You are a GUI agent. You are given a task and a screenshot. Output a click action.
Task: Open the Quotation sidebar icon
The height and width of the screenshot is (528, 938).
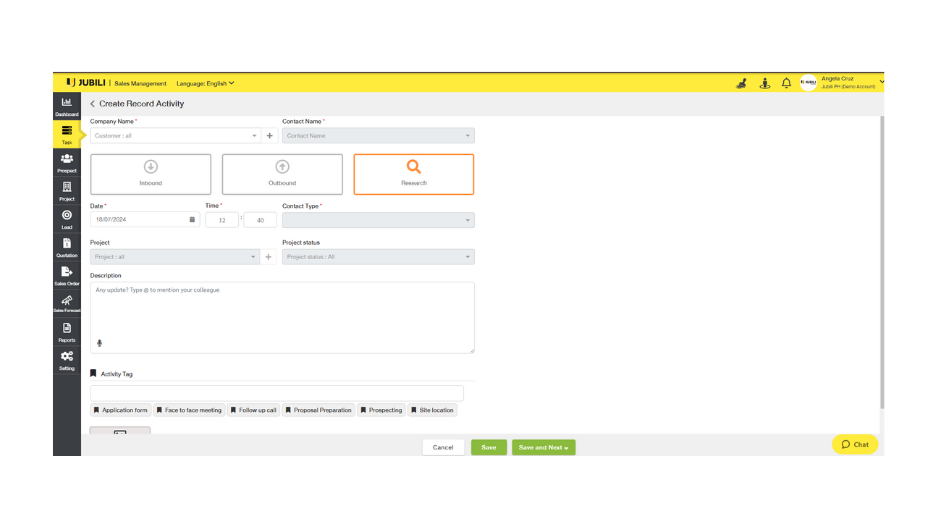click(67, 246)
